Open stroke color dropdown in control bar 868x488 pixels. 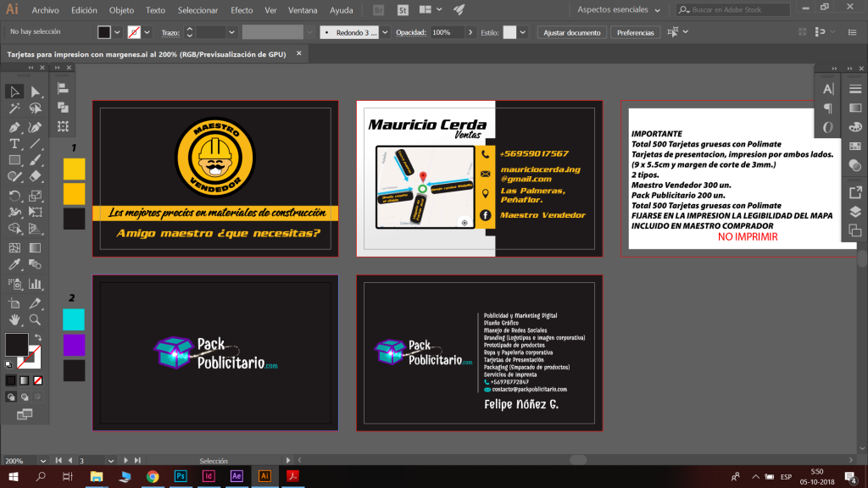click(x=147, y=33)
